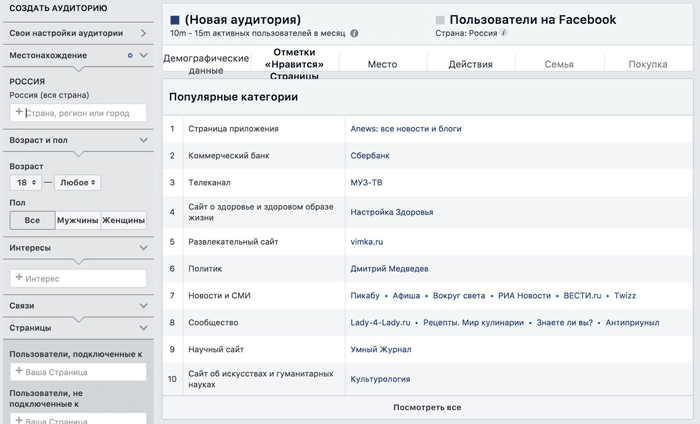Open Свои настройки аудитории arrow
Screen dimensions: 700x424
(143, 33)
